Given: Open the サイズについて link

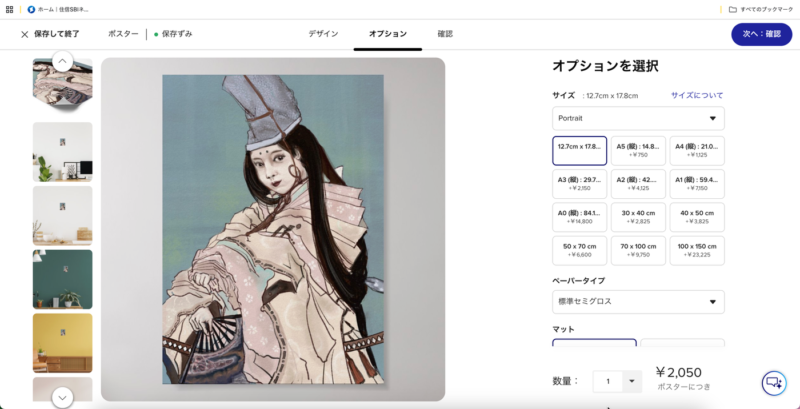Looking at the screenshot, I should click(x=697, y=95).
